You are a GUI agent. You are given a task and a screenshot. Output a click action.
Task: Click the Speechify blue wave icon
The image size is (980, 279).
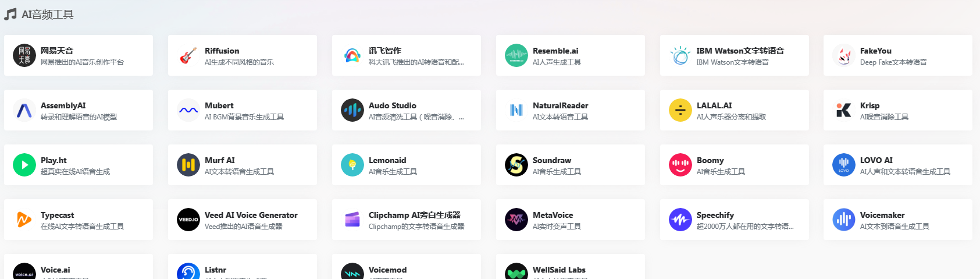(x=680, y=220)
